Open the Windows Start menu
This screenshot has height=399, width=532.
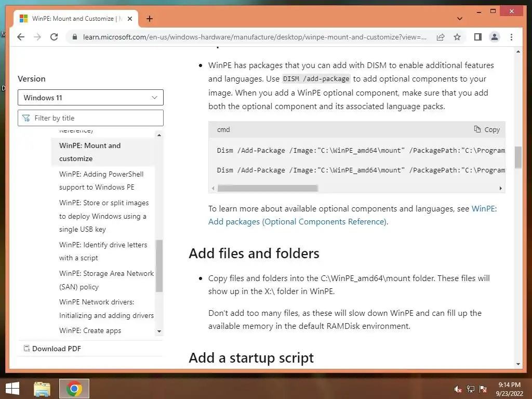point(12,389)
